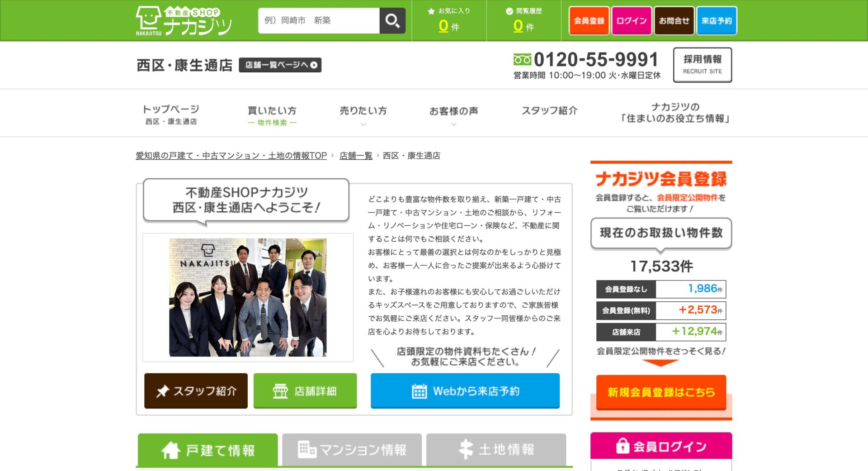The image size is (868, 471).
Task: Click the calendar icon on Webから来店予約
Action: (x=419, y=391)
